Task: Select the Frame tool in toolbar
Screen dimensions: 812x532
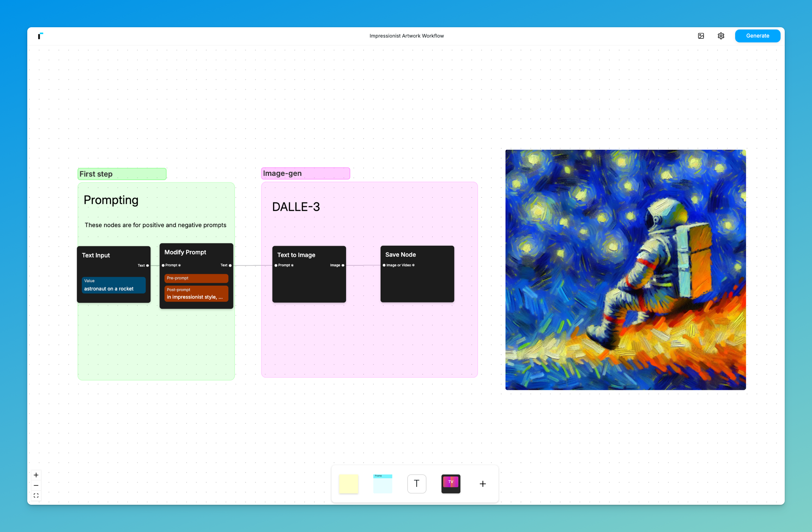Action: tap(383, 484)
